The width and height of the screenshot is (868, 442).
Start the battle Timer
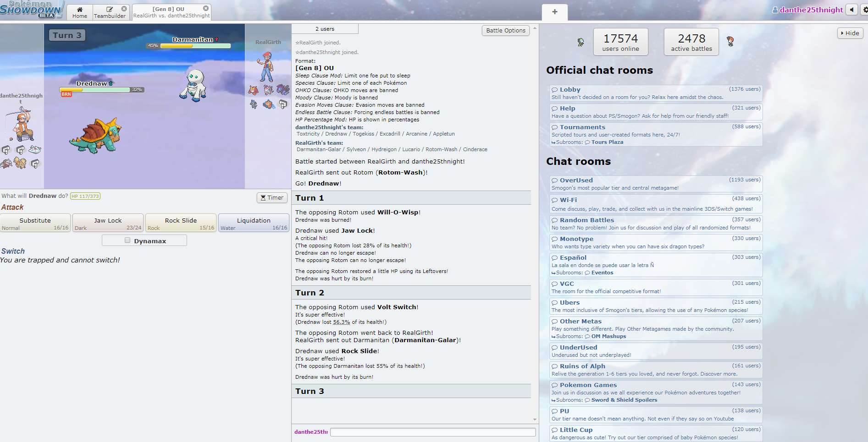(x=272, y=197)
